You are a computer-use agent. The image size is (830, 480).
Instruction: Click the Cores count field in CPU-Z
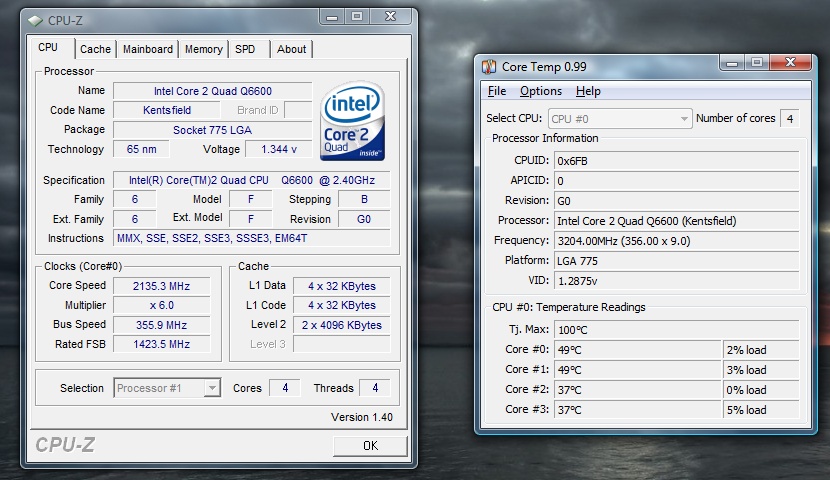point(285,388)
